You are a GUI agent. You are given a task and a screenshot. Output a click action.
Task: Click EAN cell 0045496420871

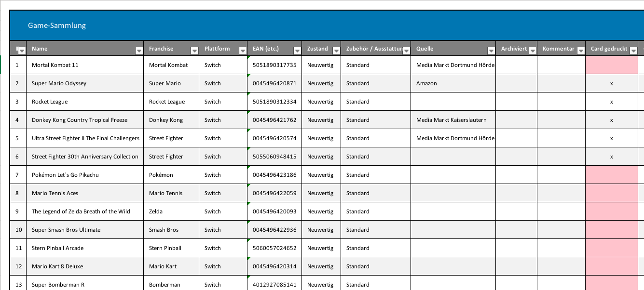[274, 83]
